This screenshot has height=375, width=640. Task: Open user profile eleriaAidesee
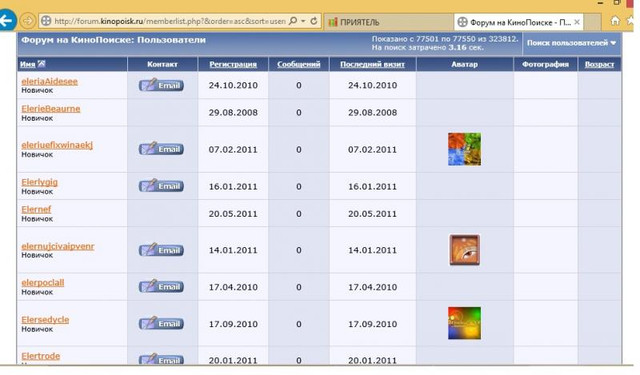[x=49, y=81]
